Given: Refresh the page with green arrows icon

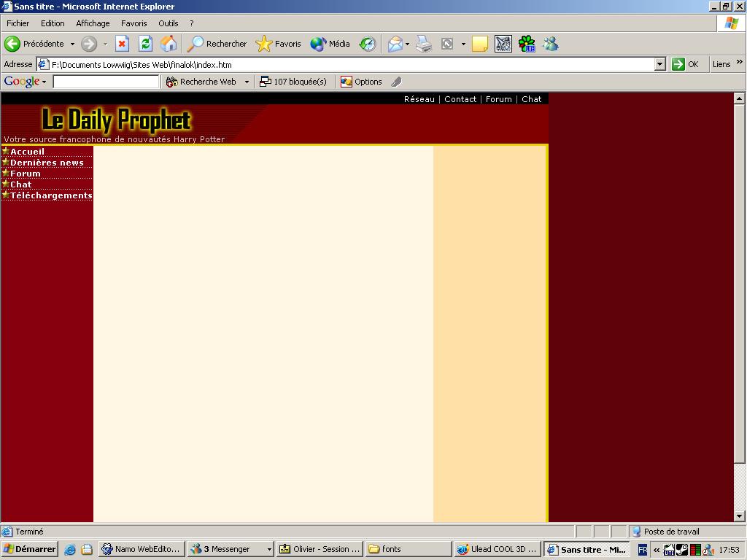Looking at the screenshot, I should [145, 44].
